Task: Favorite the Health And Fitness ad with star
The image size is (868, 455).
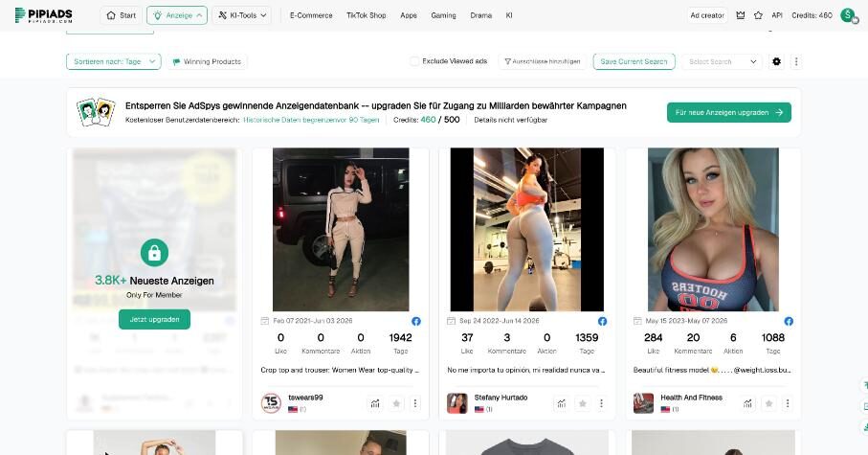Action: 768,403
